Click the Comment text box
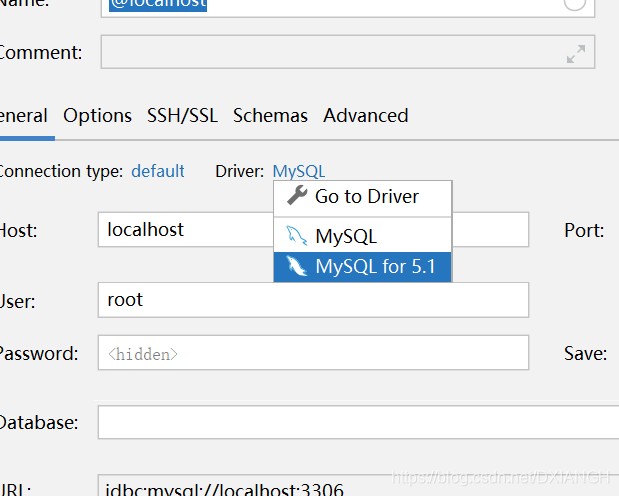 330,53
